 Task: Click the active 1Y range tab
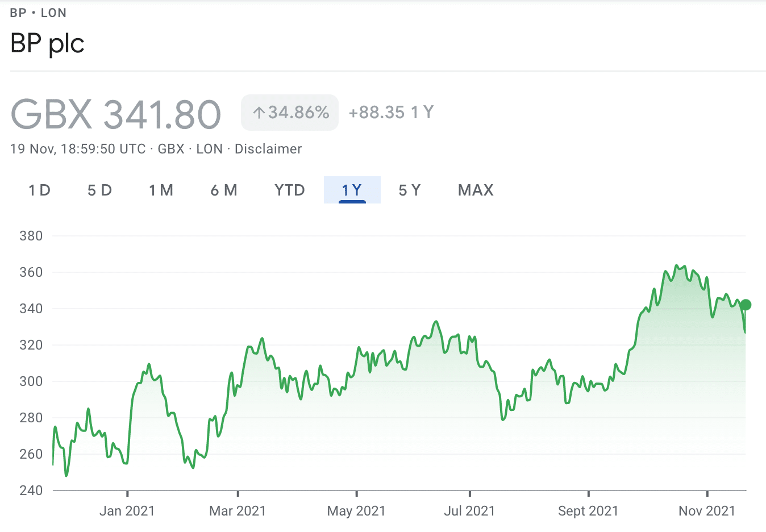coord(352,190)
